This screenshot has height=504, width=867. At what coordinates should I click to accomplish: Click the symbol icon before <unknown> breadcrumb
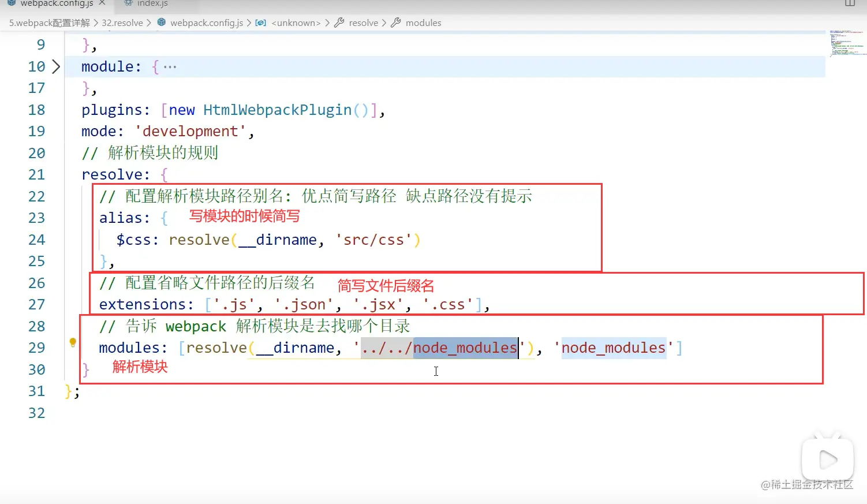(x=261, y=23)
